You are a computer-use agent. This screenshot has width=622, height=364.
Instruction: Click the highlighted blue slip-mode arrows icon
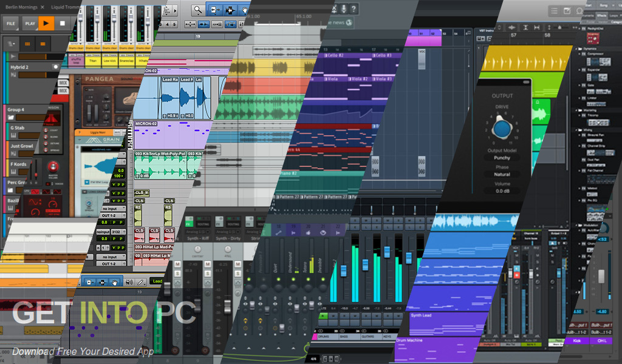pos(203,24)
